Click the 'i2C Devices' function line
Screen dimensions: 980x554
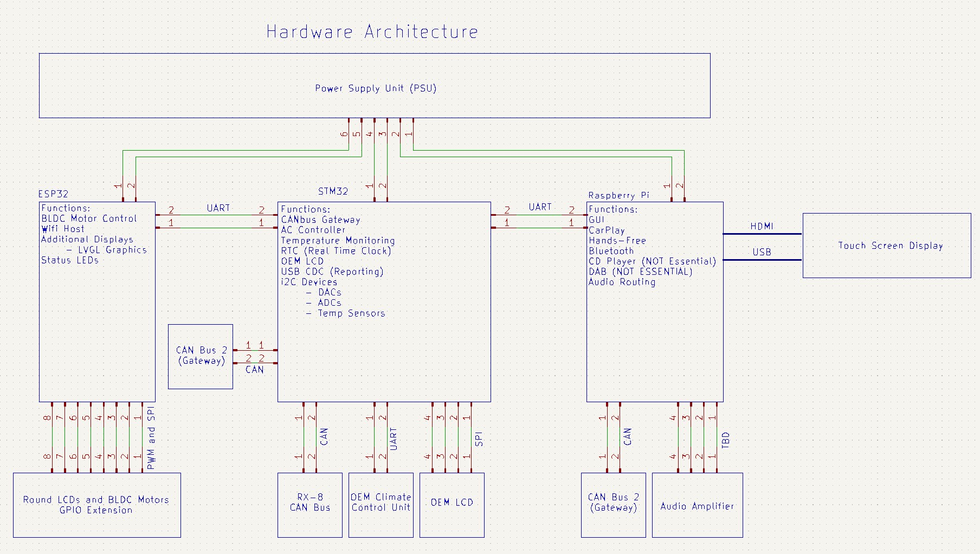tap(309, 282)
